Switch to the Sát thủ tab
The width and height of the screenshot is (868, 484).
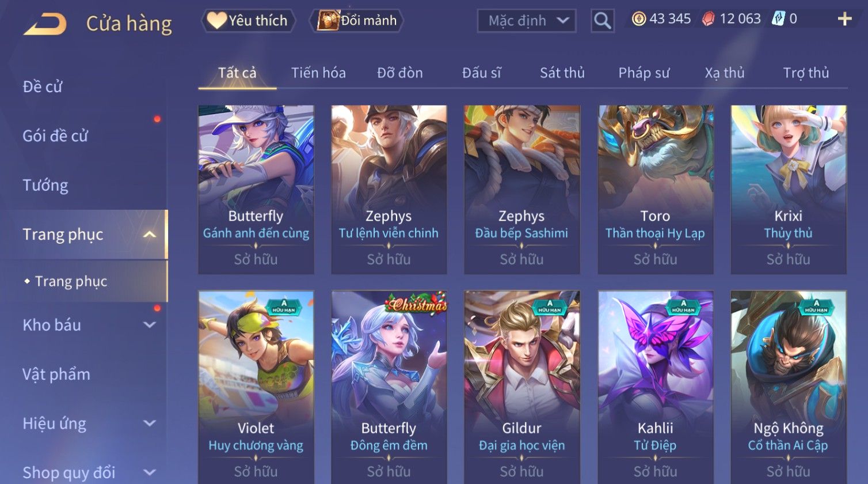[562, 73]
